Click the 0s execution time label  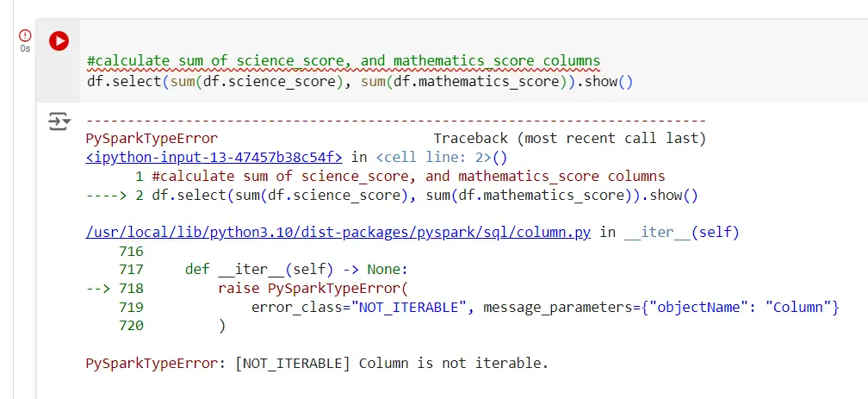point(25,49)
